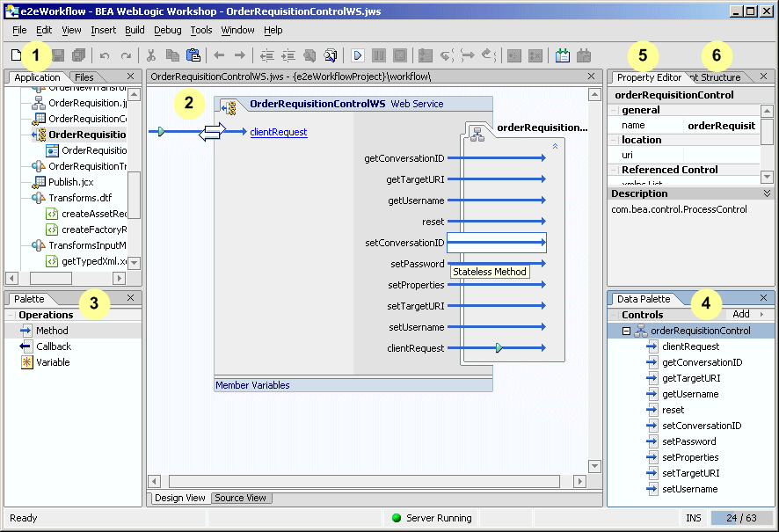Collapse the location property section
Screen dimensions: 779x532
coord(614,140)
